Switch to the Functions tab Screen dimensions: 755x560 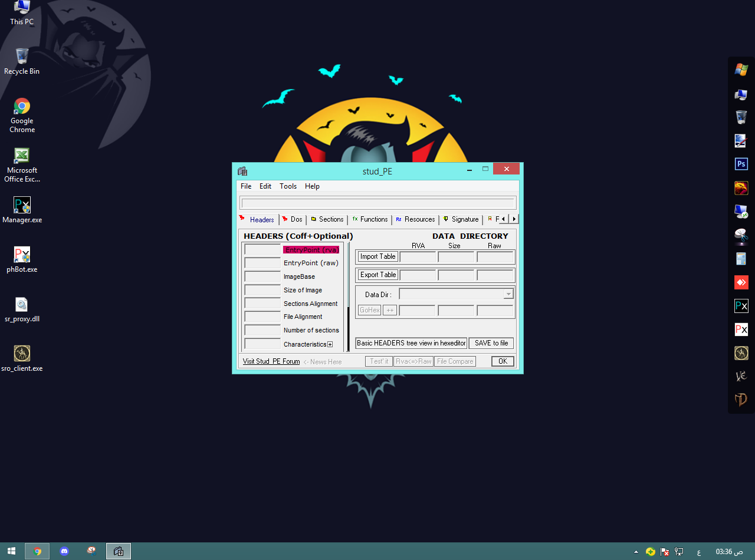tap(370, 219)
